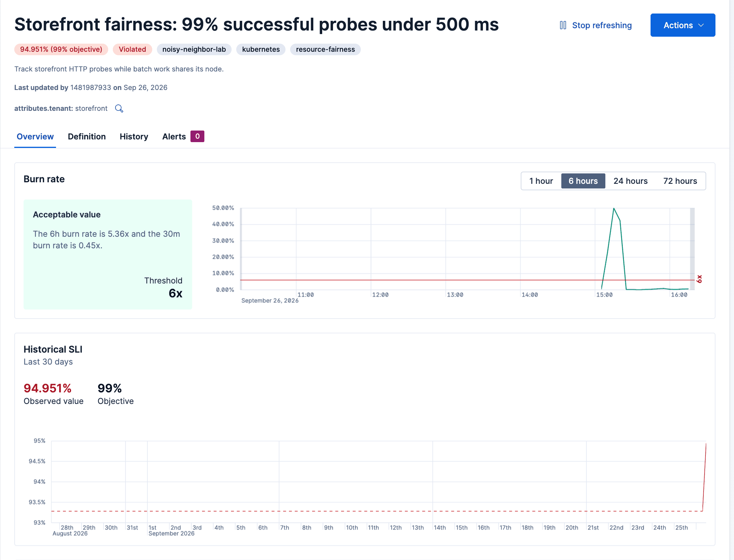Image resolution: width=734 pixels, height=560 pixels.
Task: Open the Definition tab
Action: (87, 136)
